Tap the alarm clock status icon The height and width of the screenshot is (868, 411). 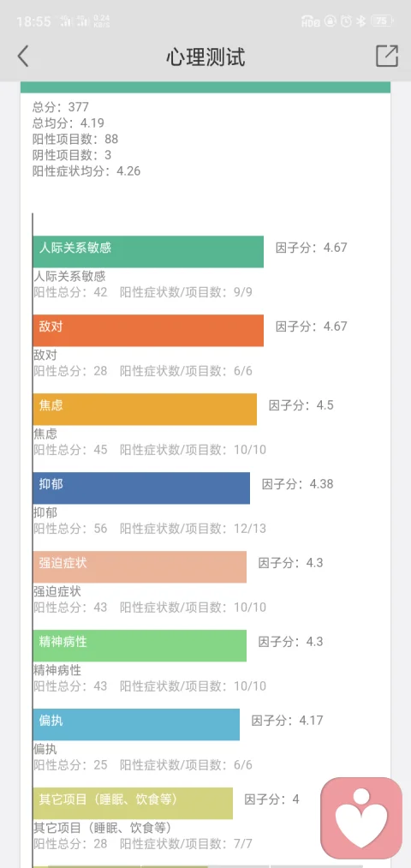pyautogui.click(x=346, y=21)
